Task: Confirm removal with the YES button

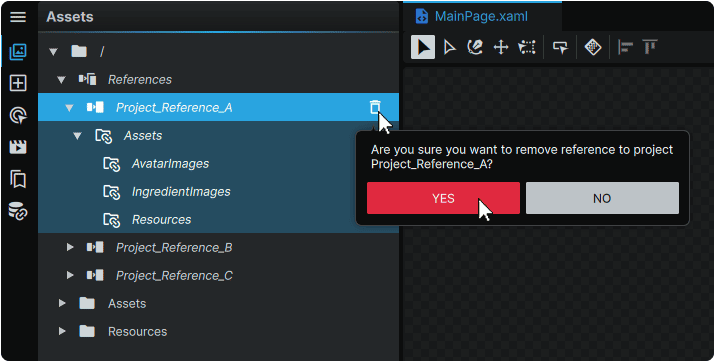Action: 443,198
